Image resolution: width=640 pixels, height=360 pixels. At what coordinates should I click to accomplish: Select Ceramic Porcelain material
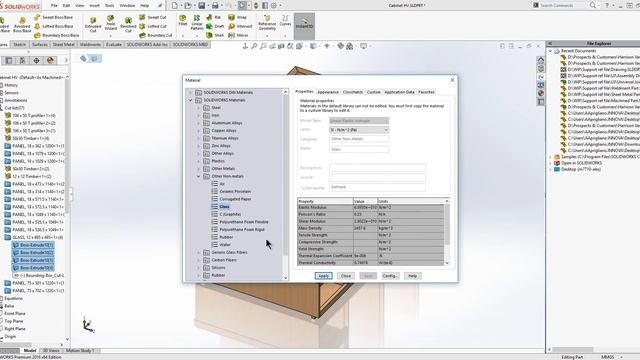(x=235, y=191)
